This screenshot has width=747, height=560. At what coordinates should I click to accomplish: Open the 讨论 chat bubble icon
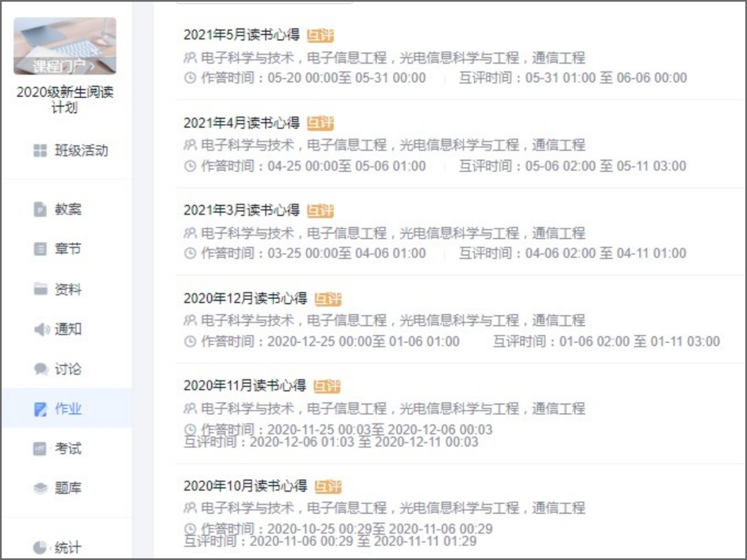(41, 369)
